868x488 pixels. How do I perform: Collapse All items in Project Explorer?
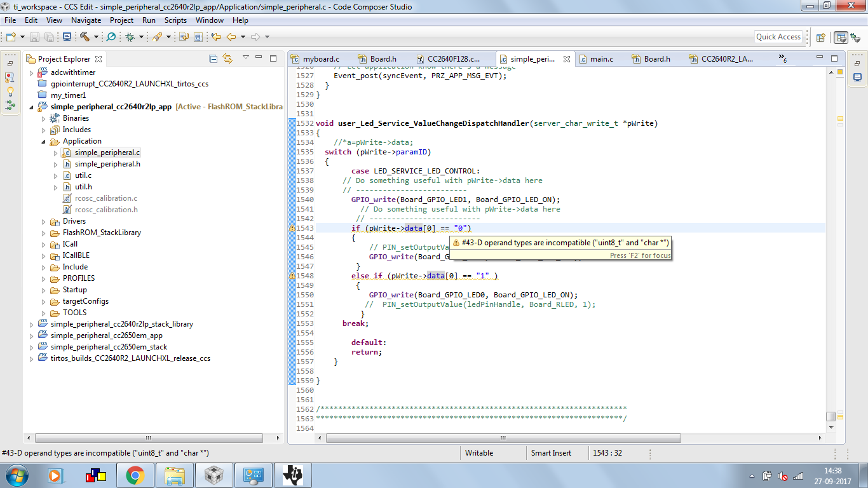coord(214,58)
